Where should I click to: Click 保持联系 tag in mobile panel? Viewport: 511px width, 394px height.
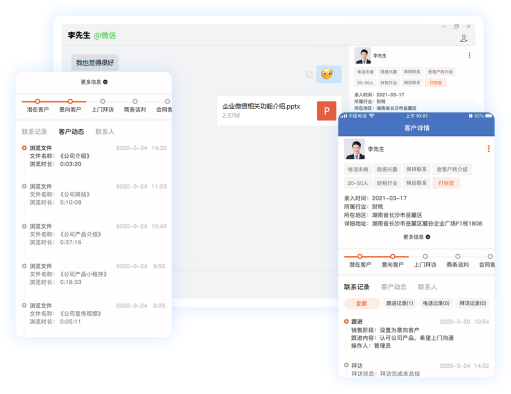tap(417, 169)
